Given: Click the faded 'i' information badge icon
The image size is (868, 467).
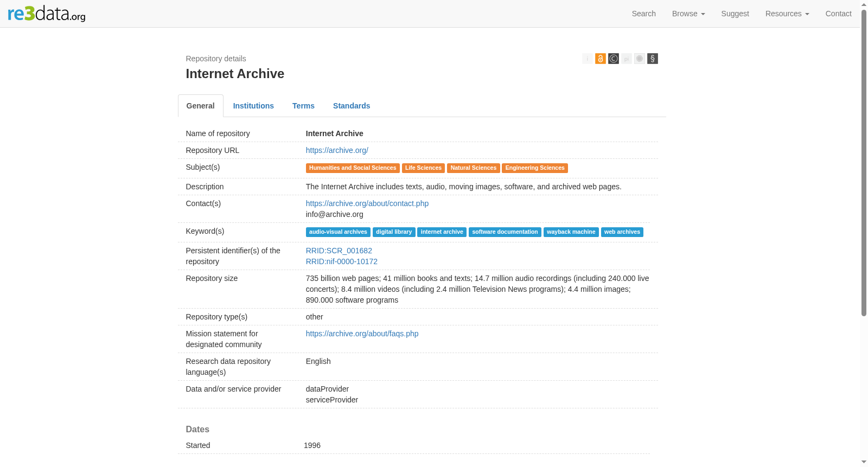Looking at the screenshot, I should coord(588,59).
